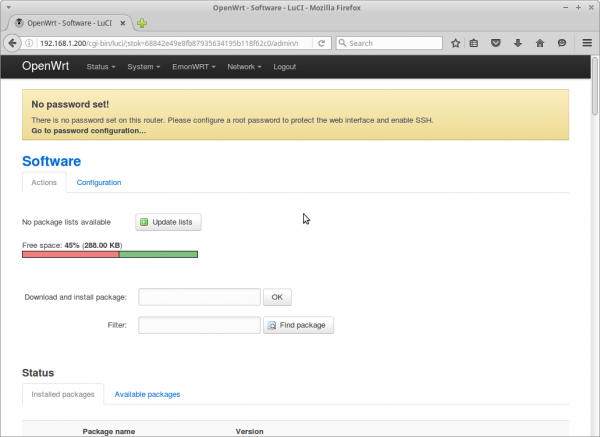Open the Pocket icon in toolbar
This screenshot has height=437, width=600.
click(496, 43)
